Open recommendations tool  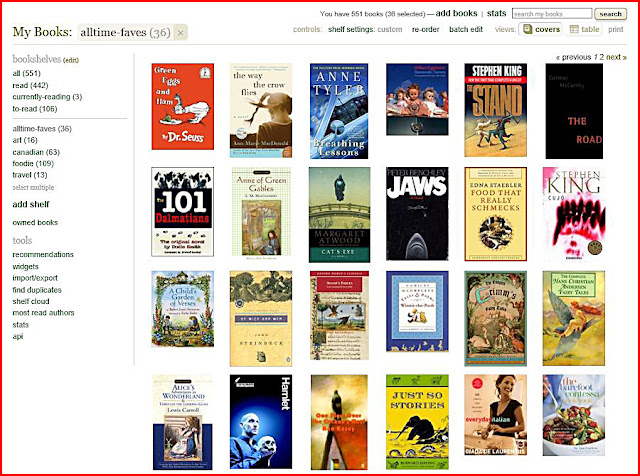click(x=43, y=254)
